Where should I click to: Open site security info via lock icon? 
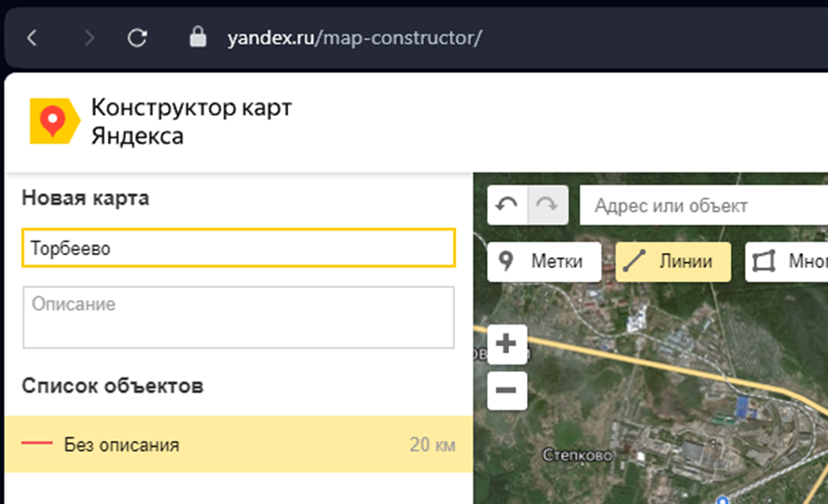coord(198,37)
